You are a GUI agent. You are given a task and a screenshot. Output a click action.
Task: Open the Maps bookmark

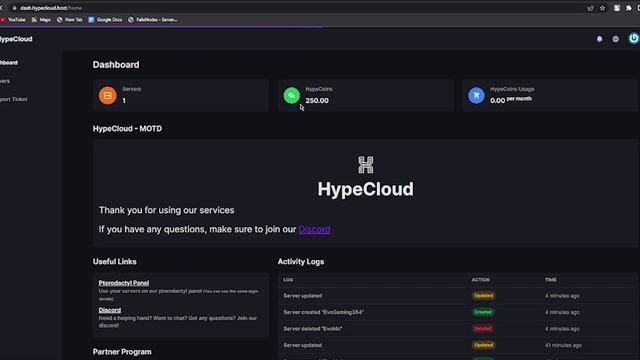(x=41, y=20)
